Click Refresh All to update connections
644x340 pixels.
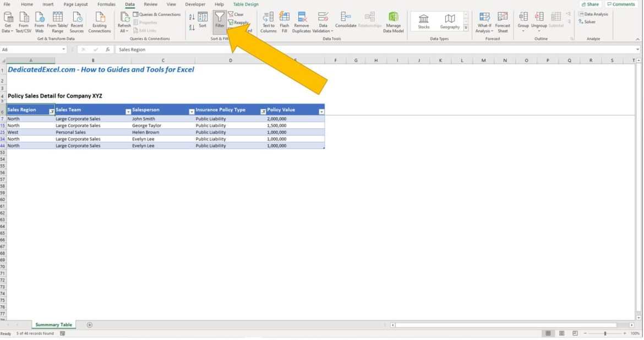click(x=125, y=21)
